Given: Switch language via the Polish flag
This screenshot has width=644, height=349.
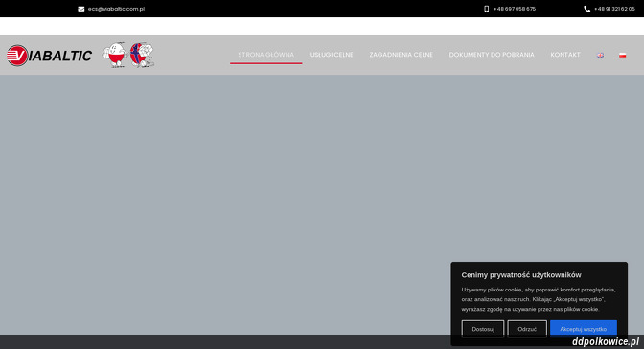Looking at the screenshot, I should click(x=622, y=55).
